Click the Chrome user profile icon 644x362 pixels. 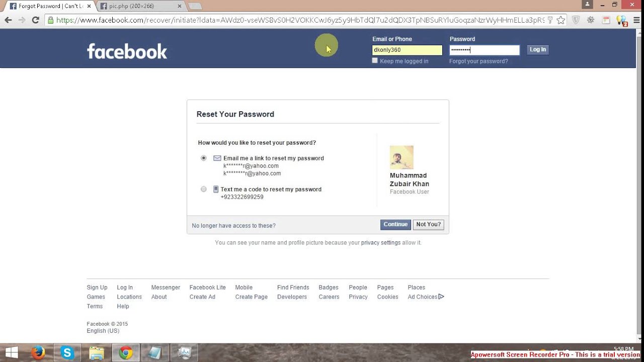[587, 5]
